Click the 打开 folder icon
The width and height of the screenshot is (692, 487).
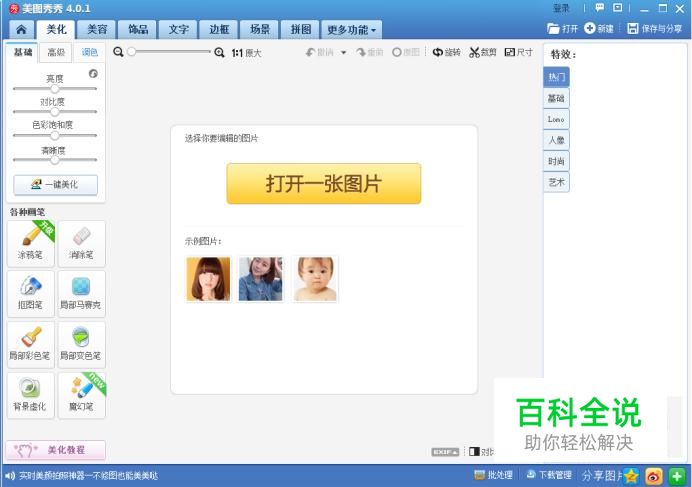(553, 29)
